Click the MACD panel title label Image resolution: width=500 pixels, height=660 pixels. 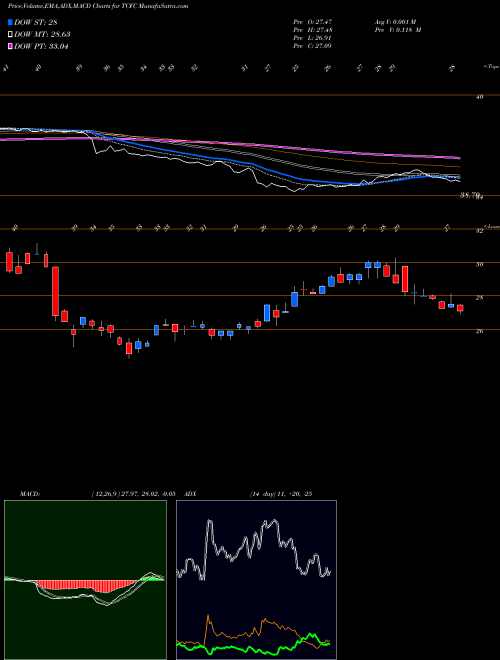point(30,494)
